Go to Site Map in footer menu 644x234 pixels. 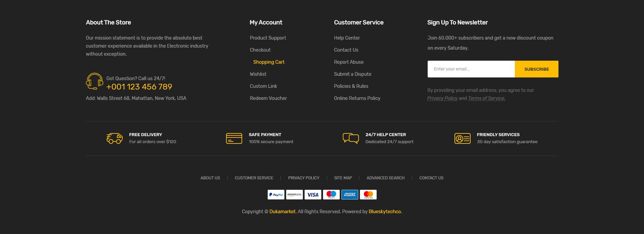(343, 178)
